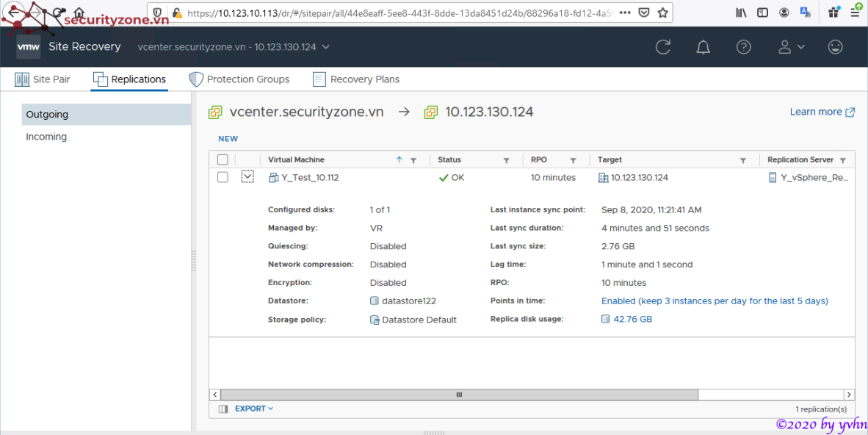Viewport: 868px width, 435px height.
Task: Toggle the select-all checkbox in table header
Action: pyautogui.click(x=223, y=160)
